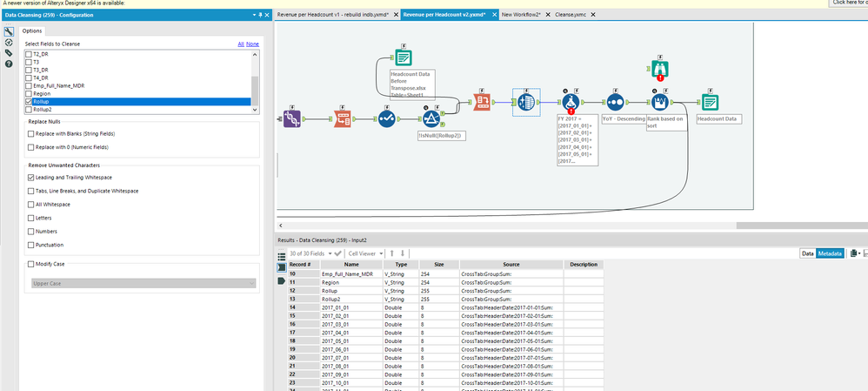Switch results to the Metadata view
This screenshot has height=391, width=868.
coord(830,253)
